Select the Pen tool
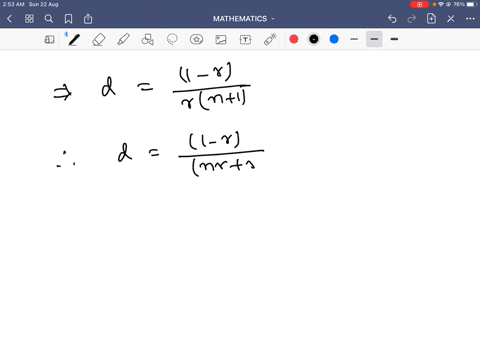This screenshot has height=360, width=480. (x=74, y=39)
